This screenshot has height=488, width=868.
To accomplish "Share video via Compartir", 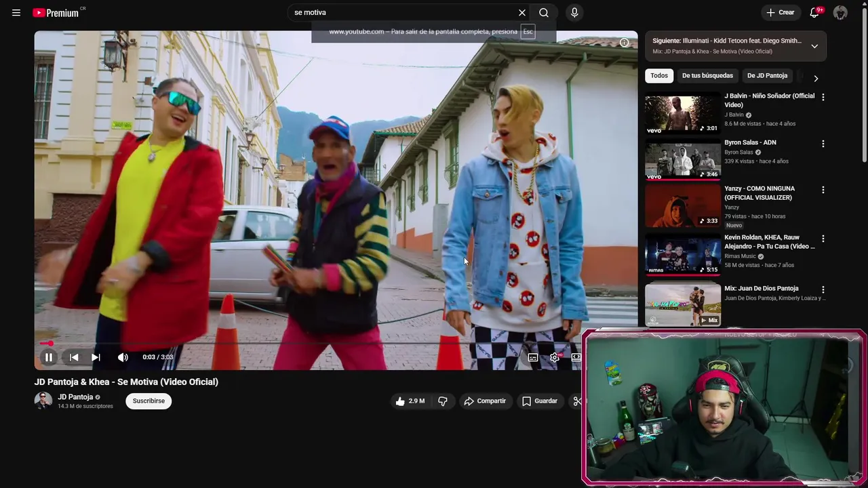I will 485,401.
